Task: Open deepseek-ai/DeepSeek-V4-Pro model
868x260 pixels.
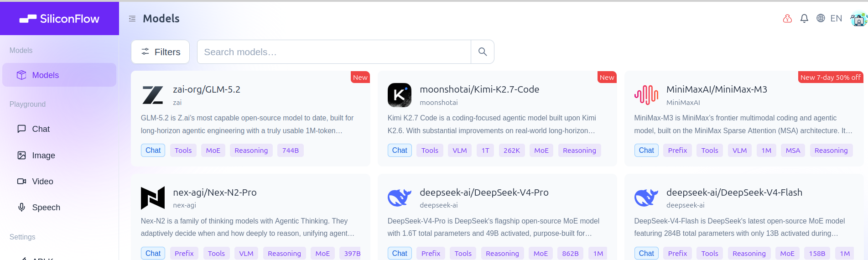Action: pyautogui.click(x=484, y=192)
